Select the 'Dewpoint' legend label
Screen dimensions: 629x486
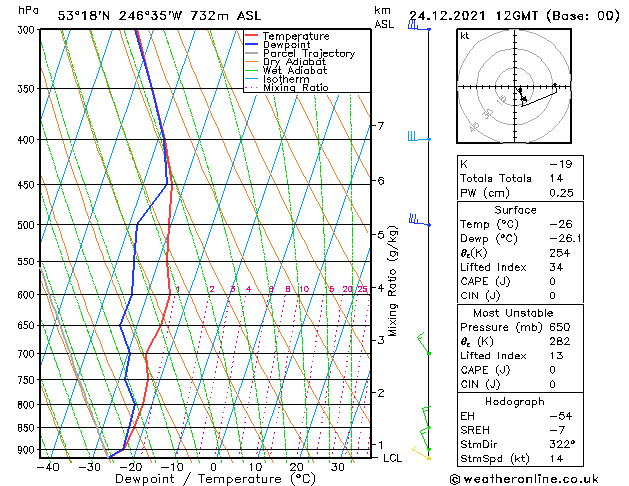coord(286,45)
